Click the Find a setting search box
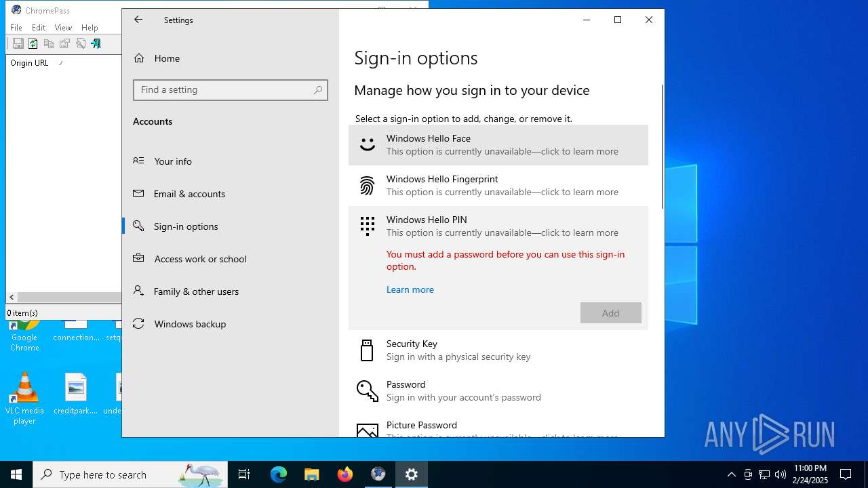Image resolution: width=868 pixels, height=488 pixels. pos(231,90)
